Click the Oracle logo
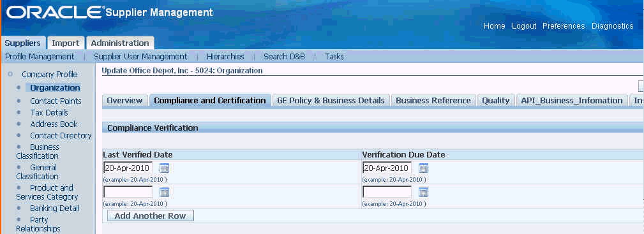The image size is (644, 234). pos(54,12)
